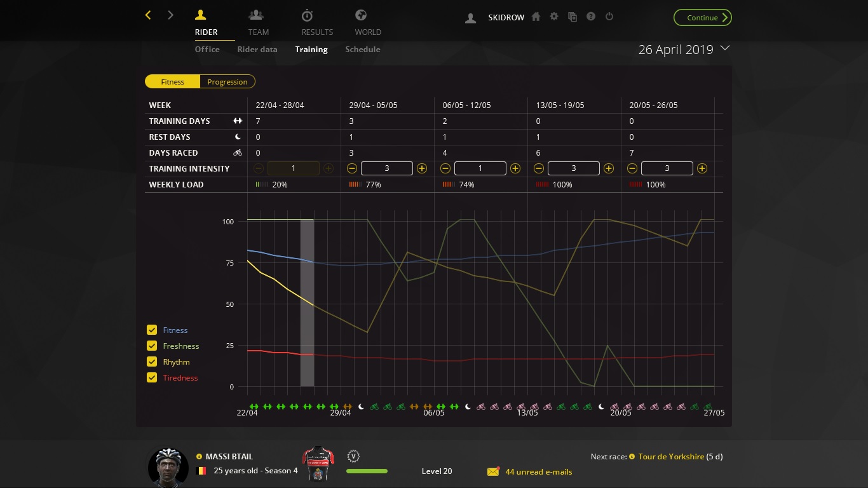Increase training intensity for week 29/04 - 05/05

point(422,168)
